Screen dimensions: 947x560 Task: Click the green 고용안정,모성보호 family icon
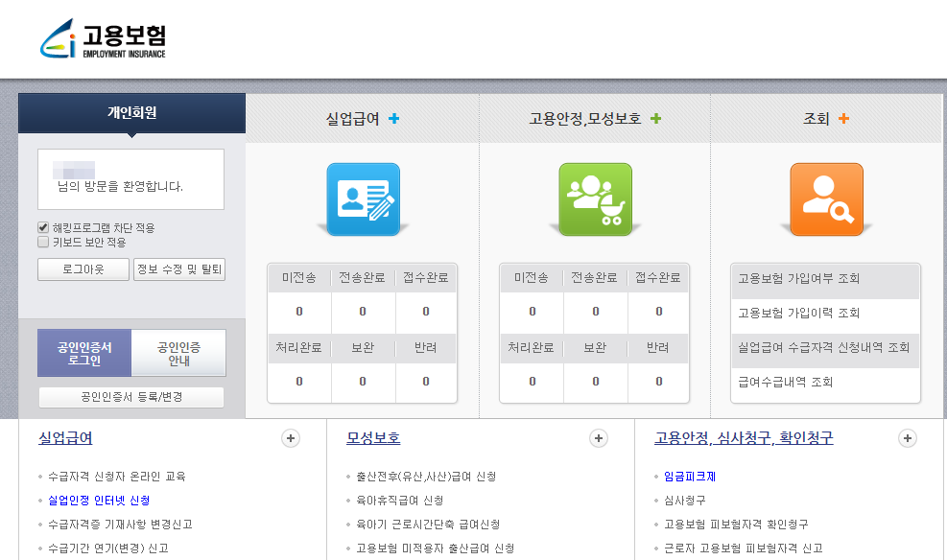coord(595,199)
